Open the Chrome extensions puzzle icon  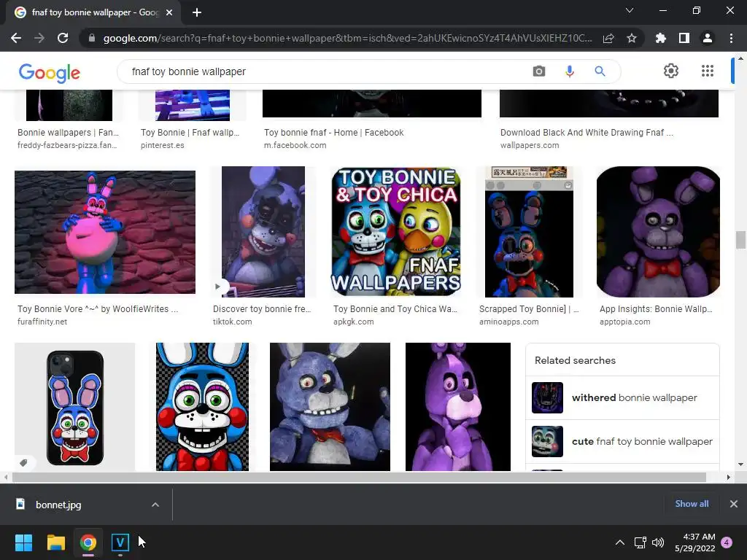[661, 38]
